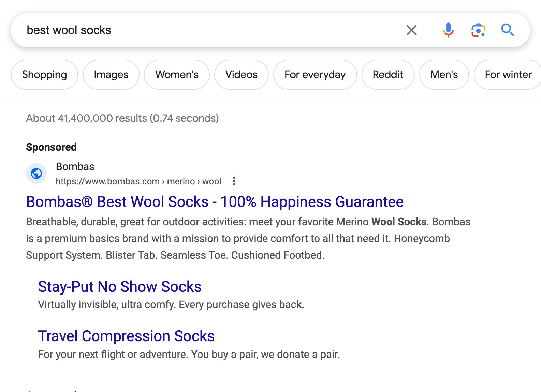This screenshot has height=392, width=541.
Task: Submit search with the magnifying glass icon
Action: tap(508, 30)
